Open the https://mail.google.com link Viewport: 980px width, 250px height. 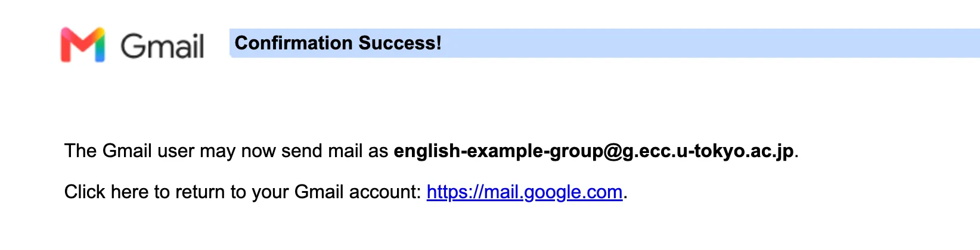click(x=525, y=192)
